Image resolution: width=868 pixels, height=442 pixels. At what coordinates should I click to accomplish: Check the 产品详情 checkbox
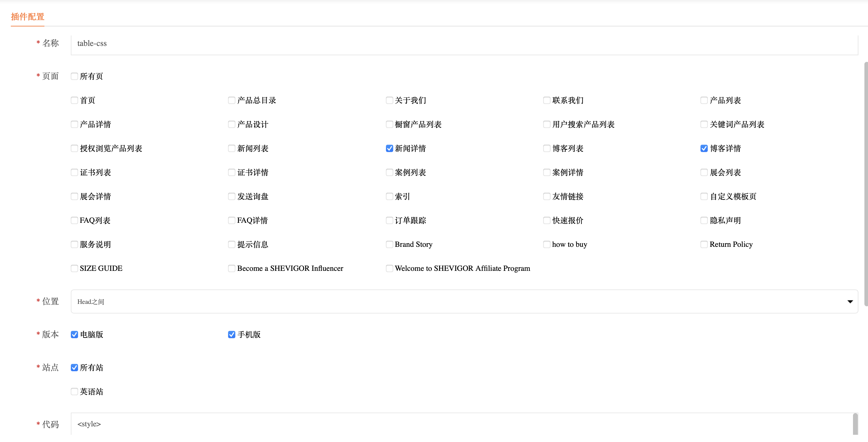click(x=74, y=124)
